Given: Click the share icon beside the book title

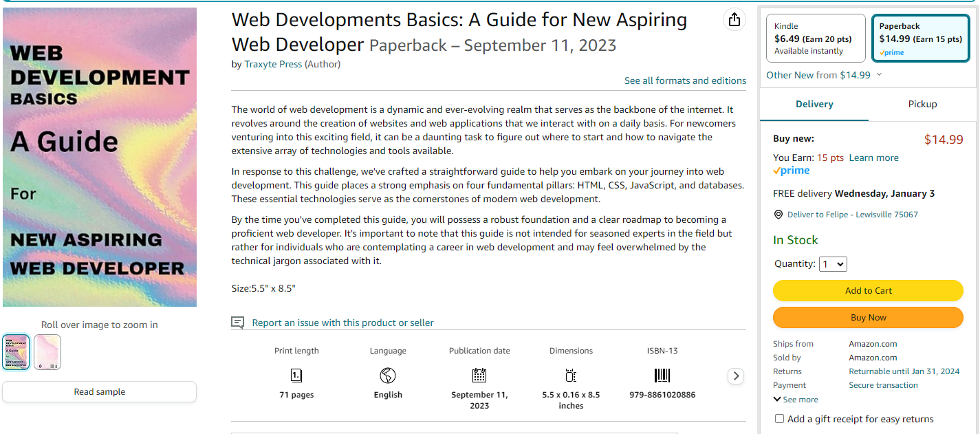Looking at the screenshot, I should tap(734, 19).
